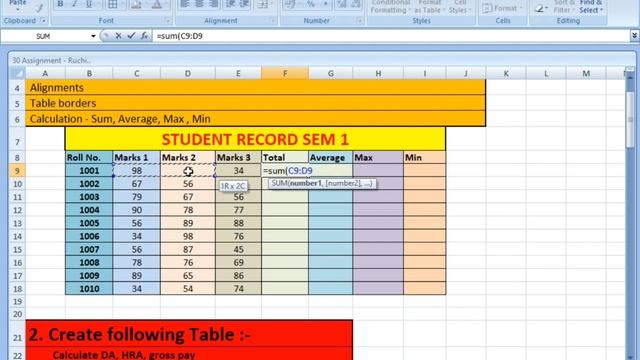Click Marks 1 cell '90' for roll 1004
The height and width of the screenshot is (360, 640).
coord(136,210)
